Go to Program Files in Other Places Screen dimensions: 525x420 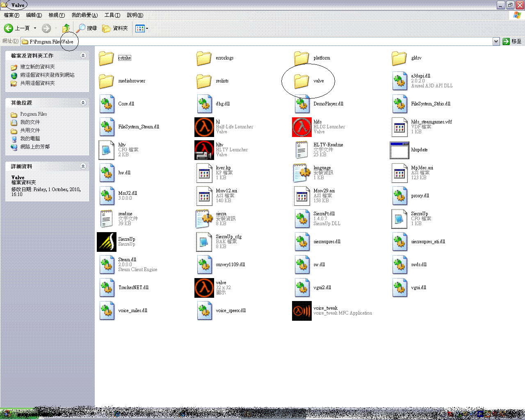34,114
